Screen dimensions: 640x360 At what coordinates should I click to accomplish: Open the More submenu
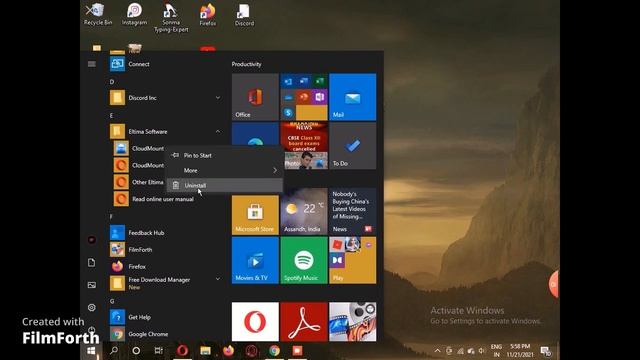click(224, 170)
